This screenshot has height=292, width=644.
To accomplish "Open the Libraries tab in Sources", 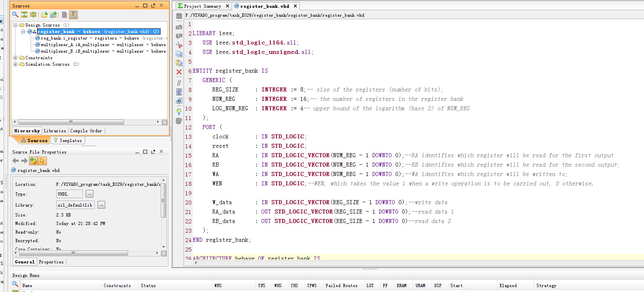I will click(55, 131).
